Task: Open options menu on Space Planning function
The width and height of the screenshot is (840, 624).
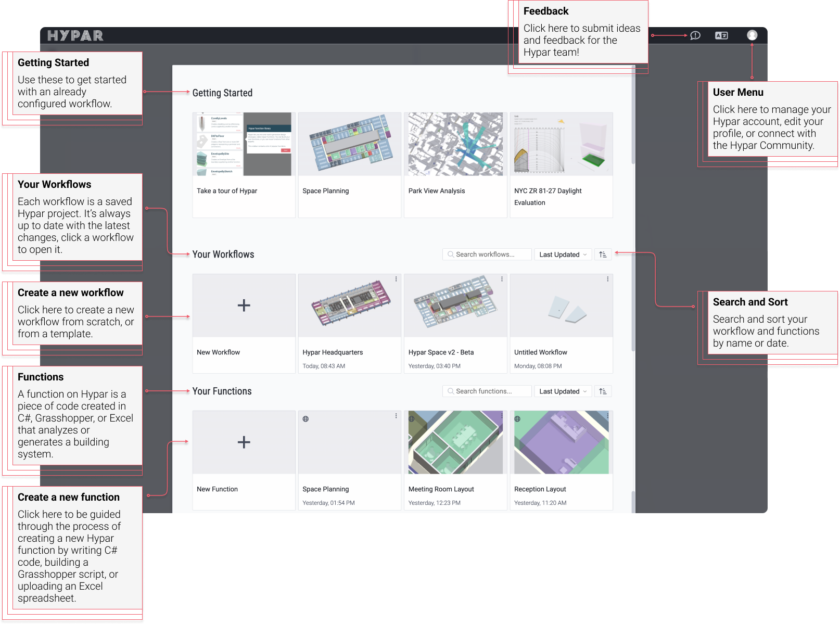Action: (x=396, y=416)
